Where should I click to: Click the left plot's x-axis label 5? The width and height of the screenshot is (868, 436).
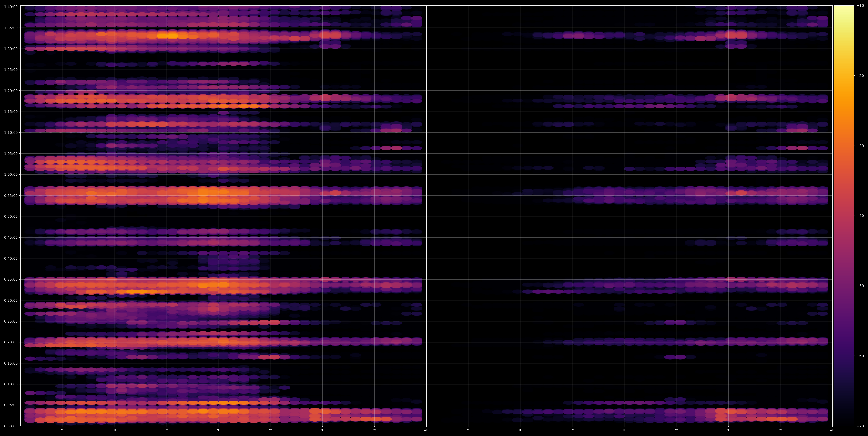pos(62,430)
